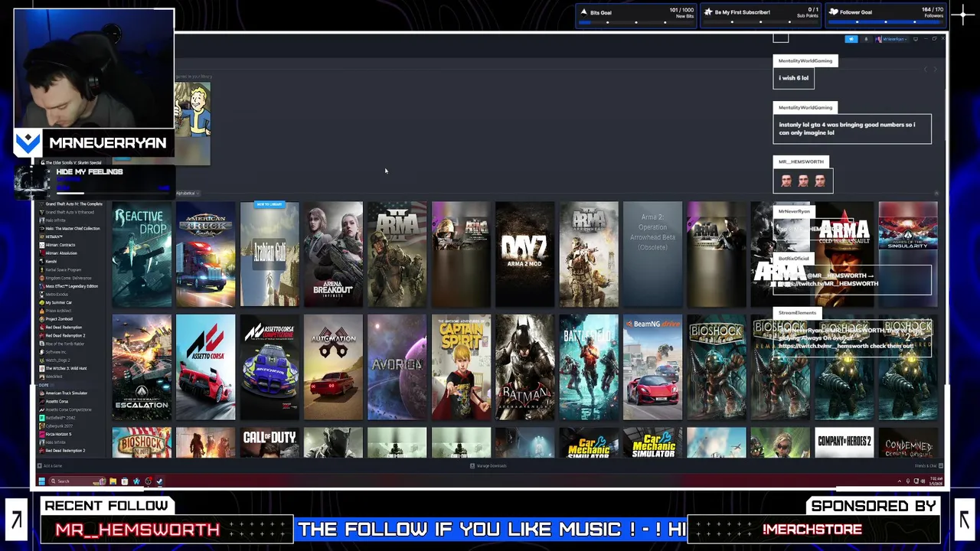This screenshot has height=551, width=980.
Task: Open the Arena Breakout Infinite cover
Action: 333,254
